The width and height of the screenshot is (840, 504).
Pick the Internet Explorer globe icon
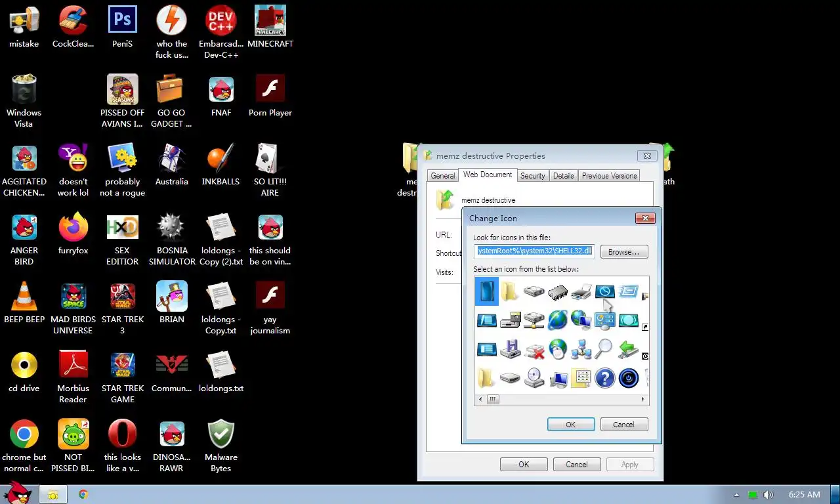(558, 320)
